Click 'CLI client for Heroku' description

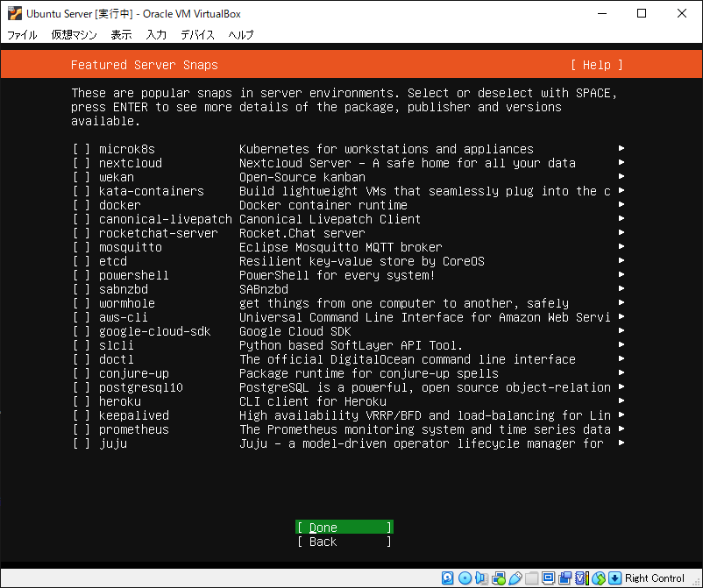[313, 401]
